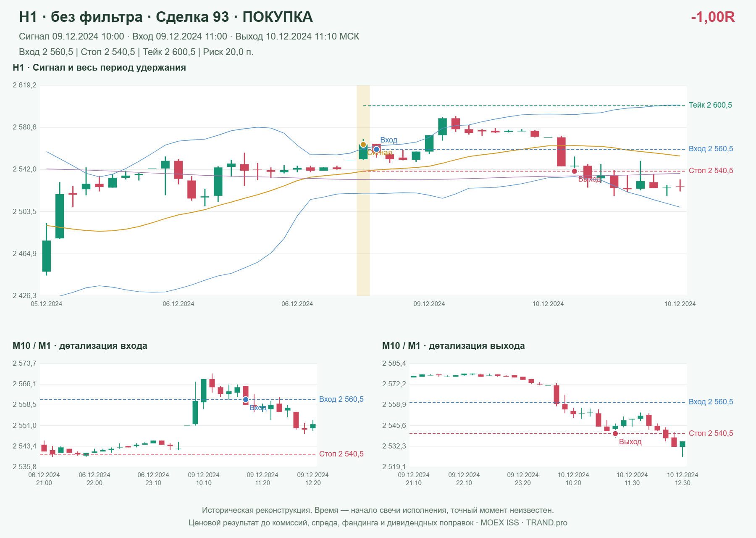Click the 'Вход' label above entry marker on main chart
Screen dimensions: 756x538
(388, 140)
